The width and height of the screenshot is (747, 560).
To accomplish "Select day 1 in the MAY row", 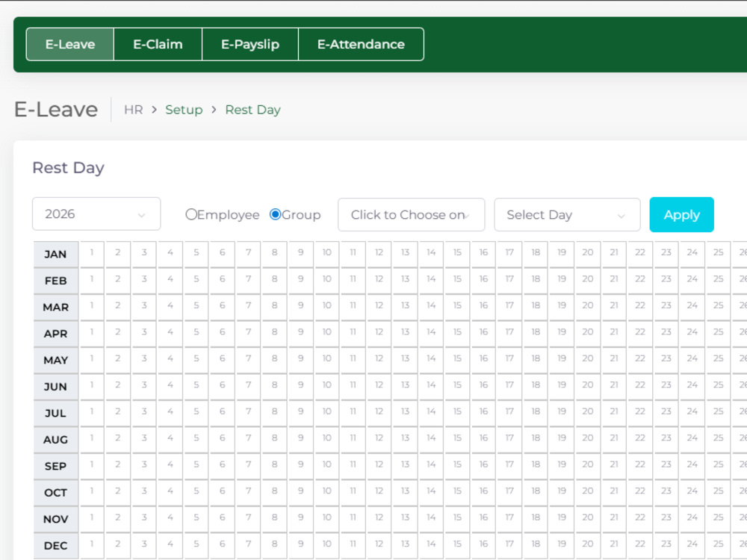I will 91,359.
